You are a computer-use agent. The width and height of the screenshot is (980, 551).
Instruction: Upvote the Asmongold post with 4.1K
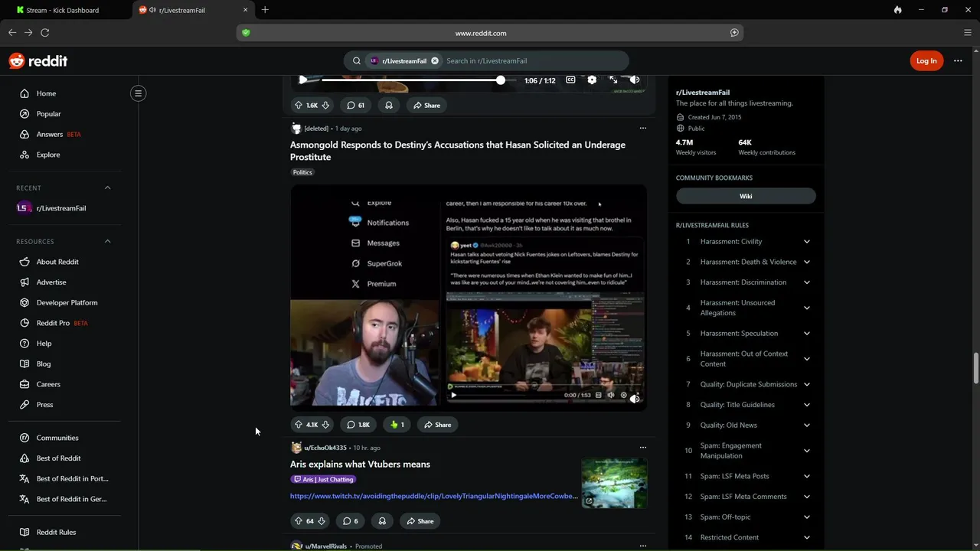[x=299, y=425]
